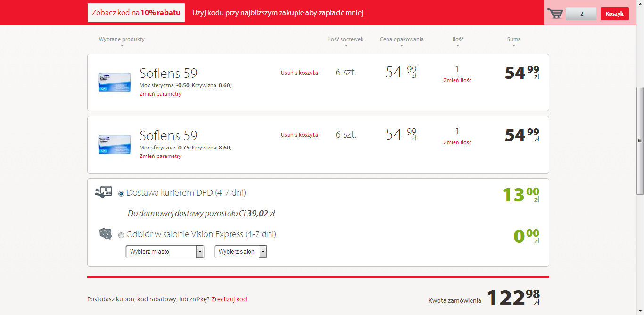This screenshot has height=315, width=644.
Task: Open the -0.75 Soflens 59 product image
Action: (x=115, y=145)
